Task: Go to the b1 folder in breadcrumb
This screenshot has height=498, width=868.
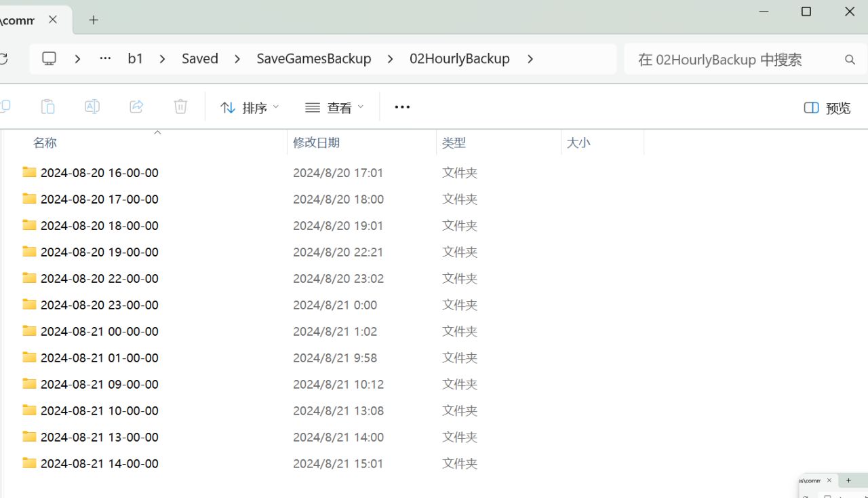Action: [x=136, y=59]
